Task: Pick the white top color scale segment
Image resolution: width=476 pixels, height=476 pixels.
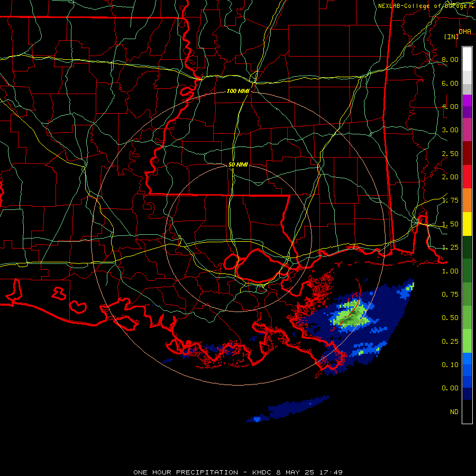Action: point(467,59)
